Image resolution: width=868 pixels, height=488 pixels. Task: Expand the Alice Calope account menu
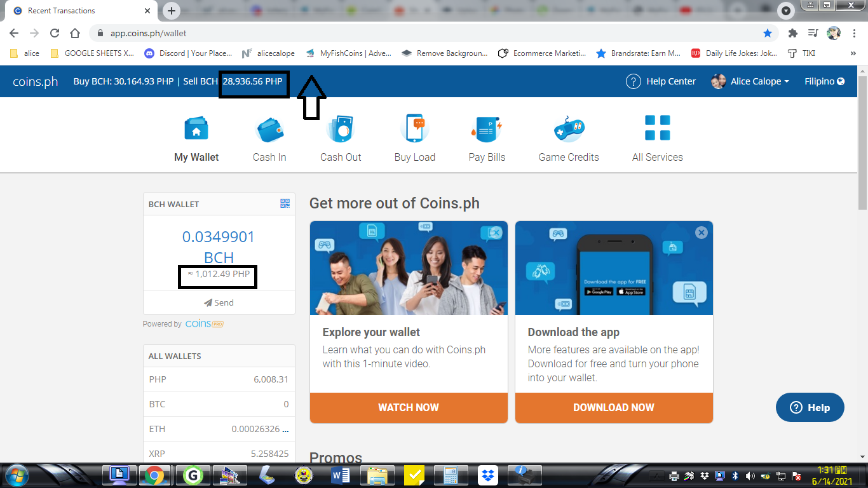pyautogui.click(x=750, y=81)
